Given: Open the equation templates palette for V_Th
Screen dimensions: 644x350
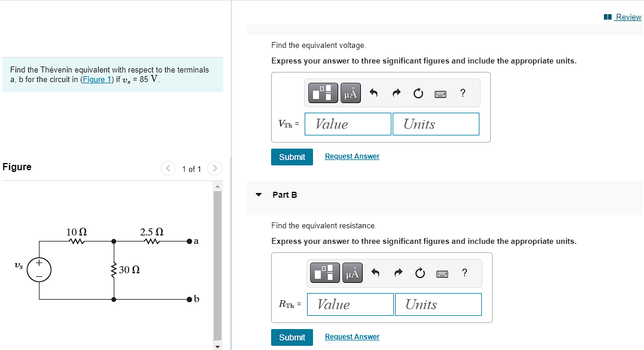Looking at the screenshot, I should [x=323, y=93].
